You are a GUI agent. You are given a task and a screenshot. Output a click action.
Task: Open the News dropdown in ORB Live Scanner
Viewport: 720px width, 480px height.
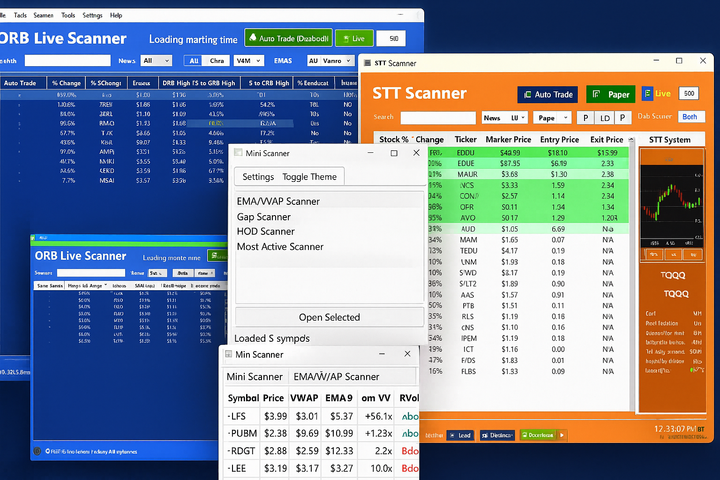coord(156,61)
